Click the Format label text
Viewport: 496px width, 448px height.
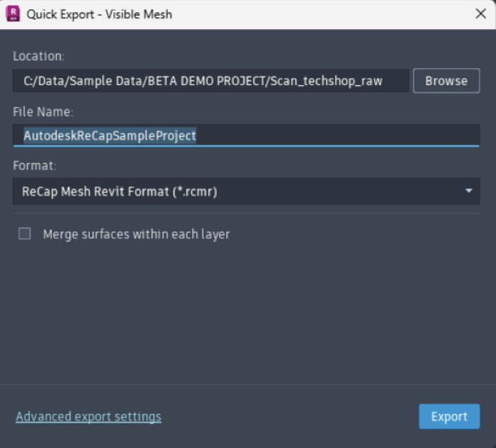[x=35, y=166]
